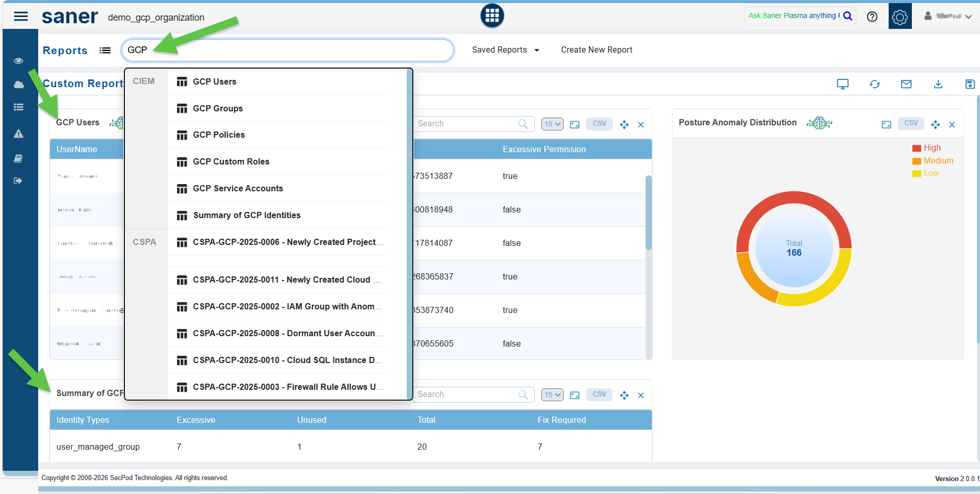The height and width of the screenshot is (494, 980).
Task: Click the settings gear icon
Action: pos(899,17)
